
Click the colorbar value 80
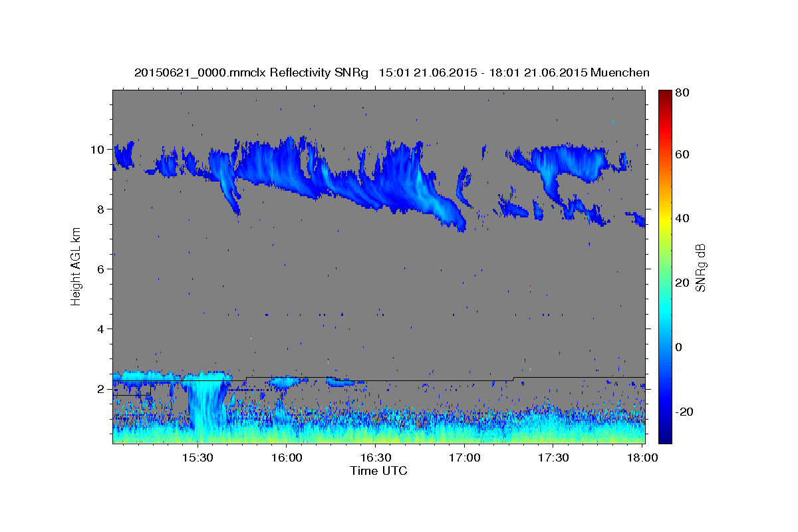tap(684, 93)
